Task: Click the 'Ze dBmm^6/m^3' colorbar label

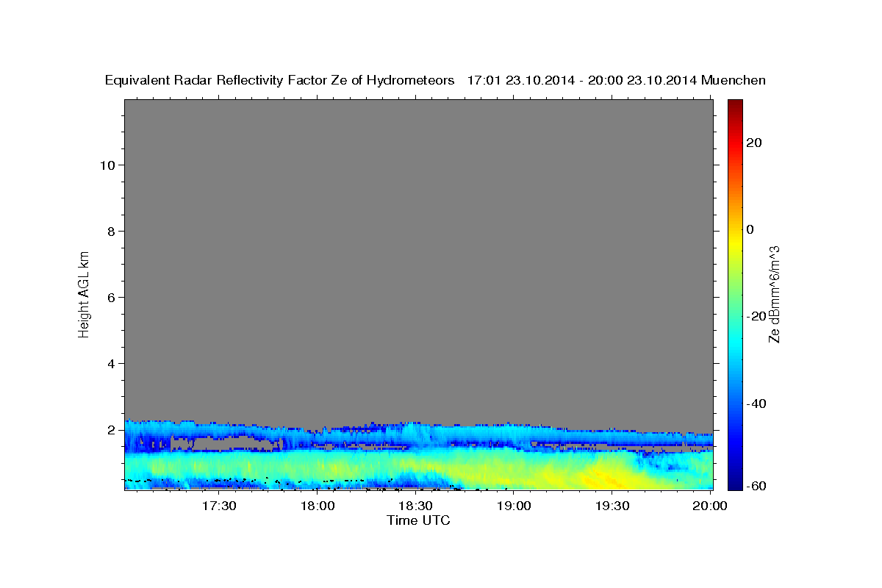Action: coord(774,294)
